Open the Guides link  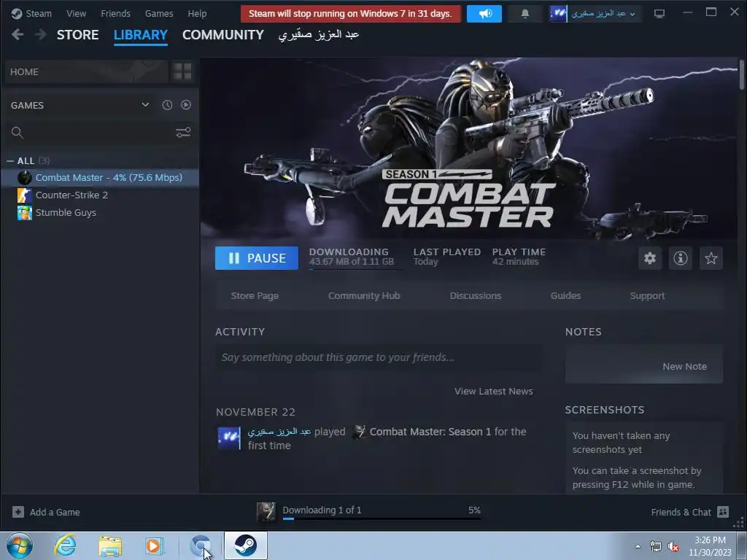(x=565, y=296)
